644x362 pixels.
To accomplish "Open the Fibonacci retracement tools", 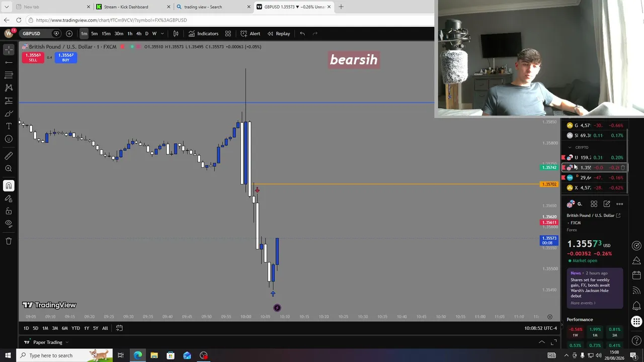I will tap(9, 75).
